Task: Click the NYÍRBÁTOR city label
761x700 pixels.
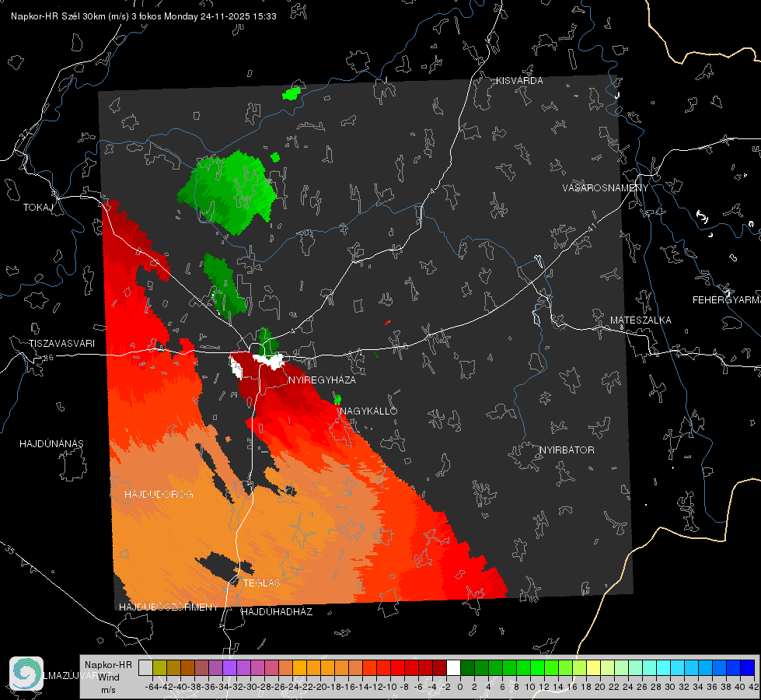Action: pyautogui.click(x=567, y=450)
